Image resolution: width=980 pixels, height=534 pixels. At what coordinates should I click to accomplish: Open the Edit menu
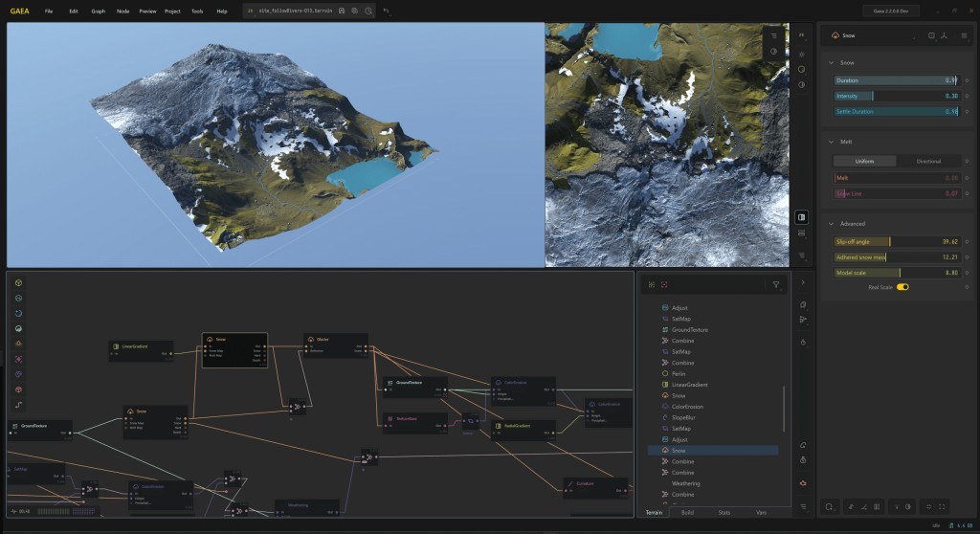[74, 11]
